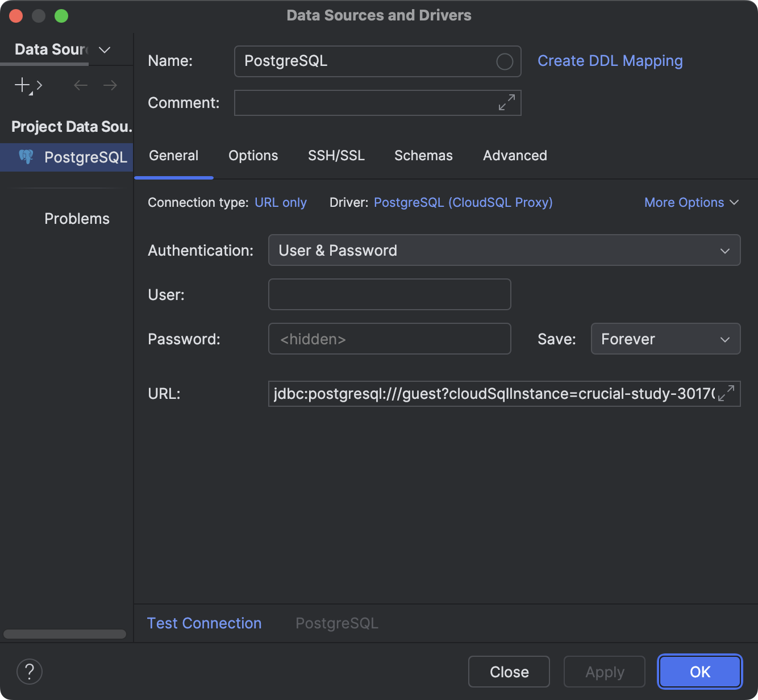Image resolution: width=758 pixels, height=700 pixels.
Task: Change the Save dropdown from Forever
Action: [x=665, y=339]
